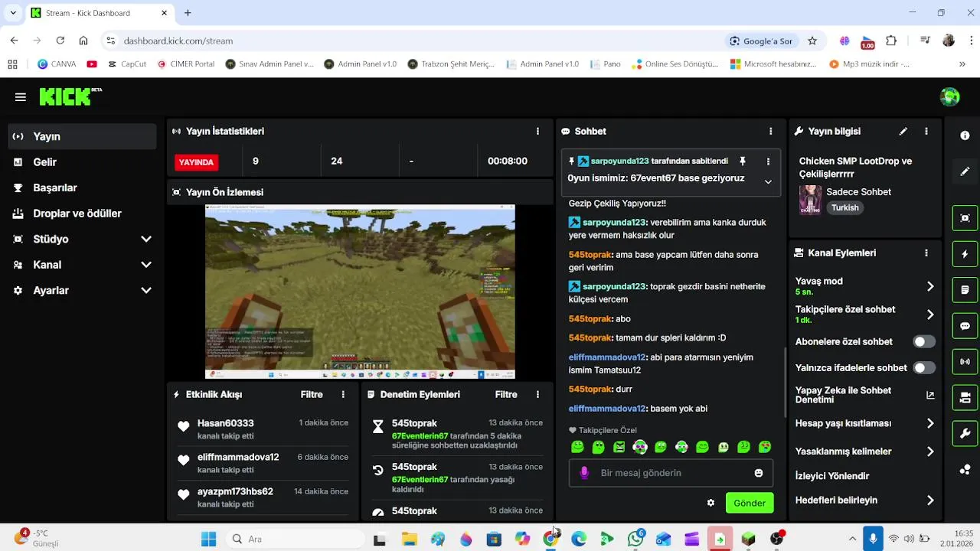This screenshot has width=980, height=551.
Task: Open the hamburger menu next to Kick logo
Action: tap(21, 97)
